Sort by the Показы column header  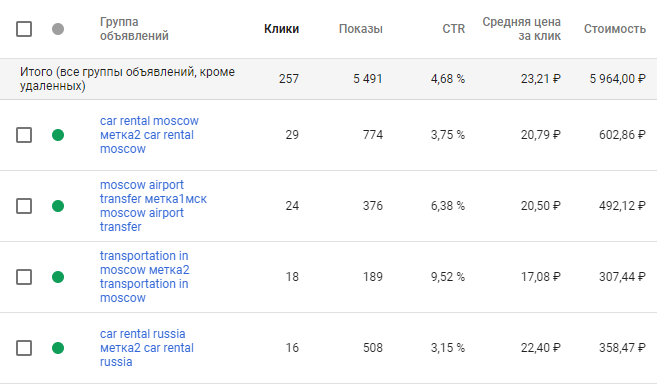(360, 29)
